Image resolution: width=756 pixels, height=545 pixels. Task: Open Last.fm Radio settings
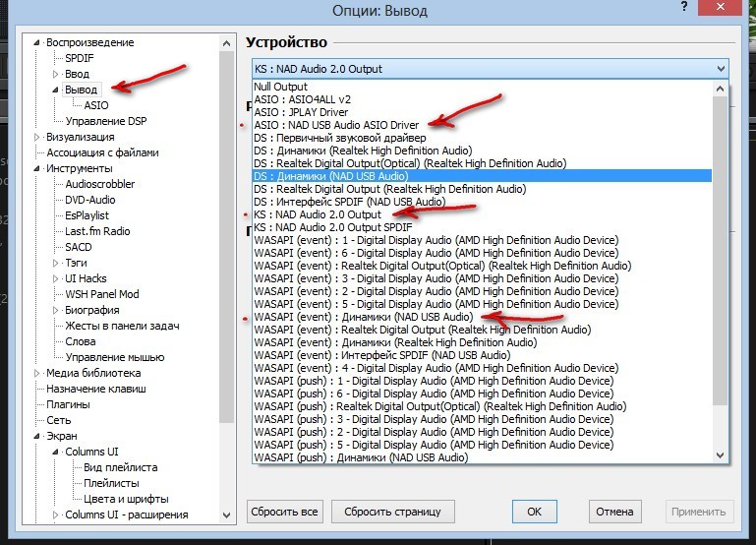[97, 231]
